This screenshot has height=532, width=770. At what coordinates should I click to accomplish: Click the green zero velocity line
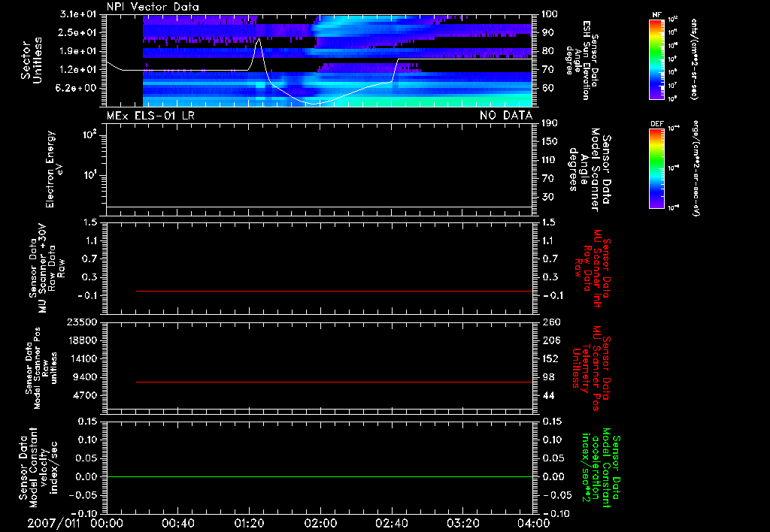click(319, 476)
